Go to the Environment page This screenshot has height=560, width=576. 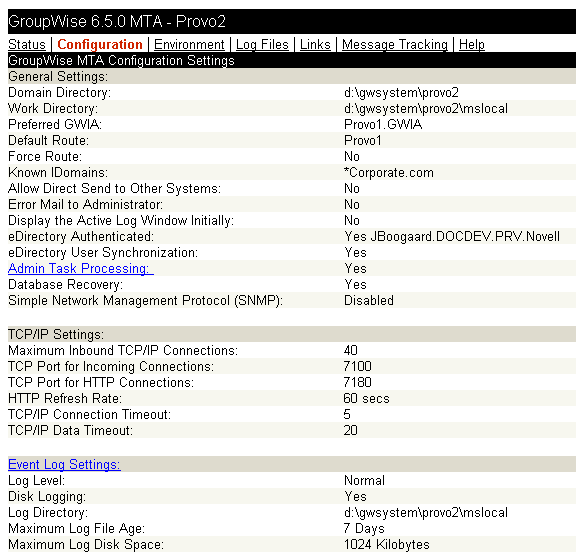click(x=189, y=44)
